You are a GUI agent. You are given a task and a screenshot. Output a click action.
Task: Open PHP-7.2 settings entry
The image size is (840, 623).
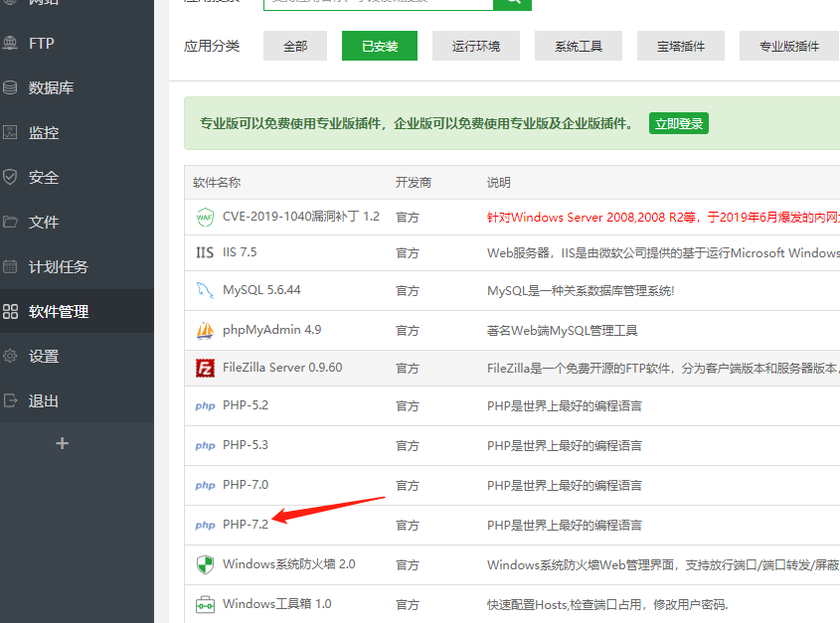click(246, 524)
